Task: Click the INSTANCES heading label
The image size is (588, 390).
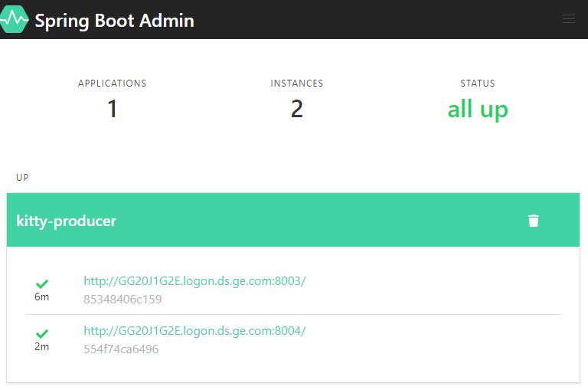Action: (296, 84)
